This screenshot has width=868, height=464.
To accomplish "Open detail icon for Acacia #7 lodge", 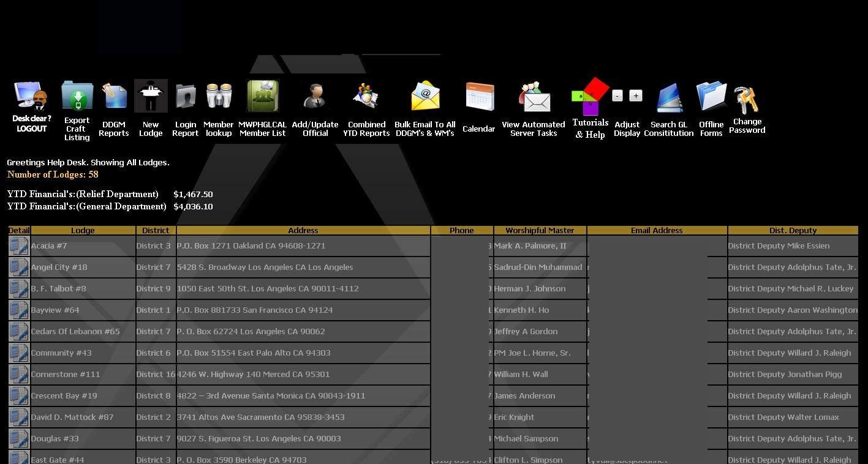I will pos(19,246).
